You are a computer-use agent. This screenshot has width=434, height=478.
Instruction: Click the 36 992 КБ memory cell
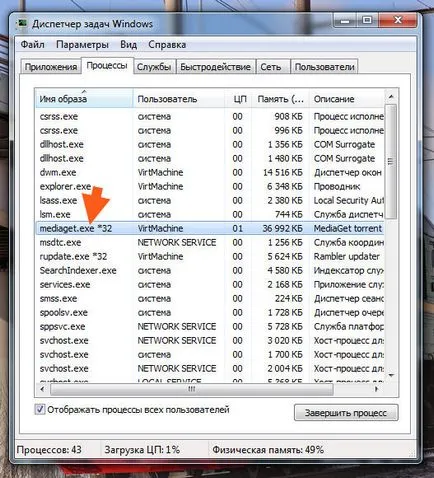click(283, 228)
